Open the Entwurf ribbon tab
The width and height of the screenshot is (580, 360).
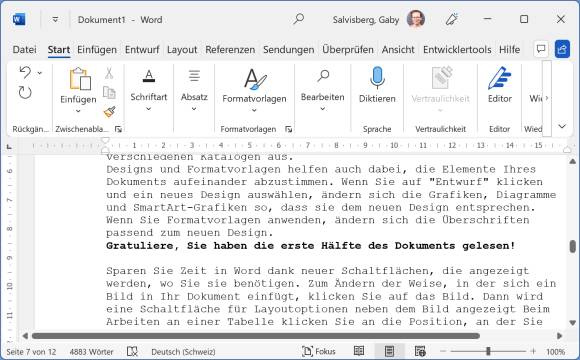(142, 50)
